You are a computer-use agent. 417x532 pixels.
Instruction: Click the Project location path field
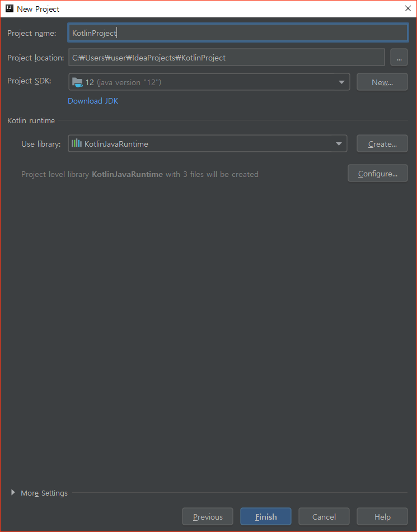coord(227,57)
